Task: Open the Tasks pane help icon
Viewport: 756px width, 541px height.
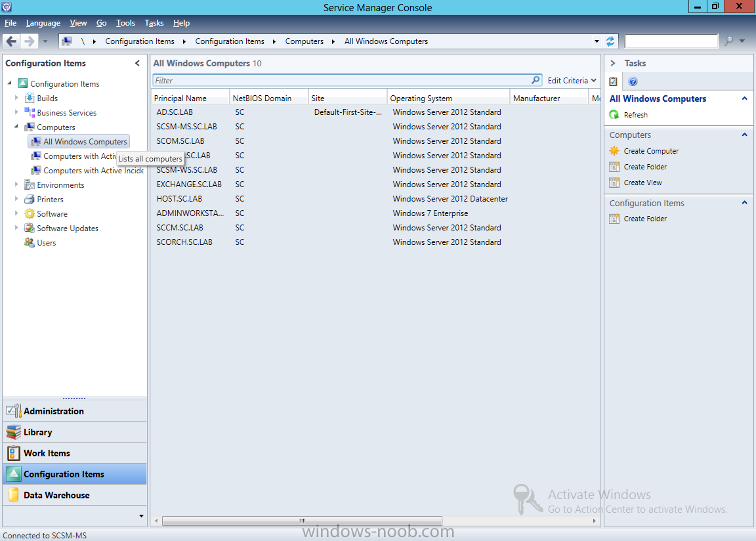Action: [633, 81]
